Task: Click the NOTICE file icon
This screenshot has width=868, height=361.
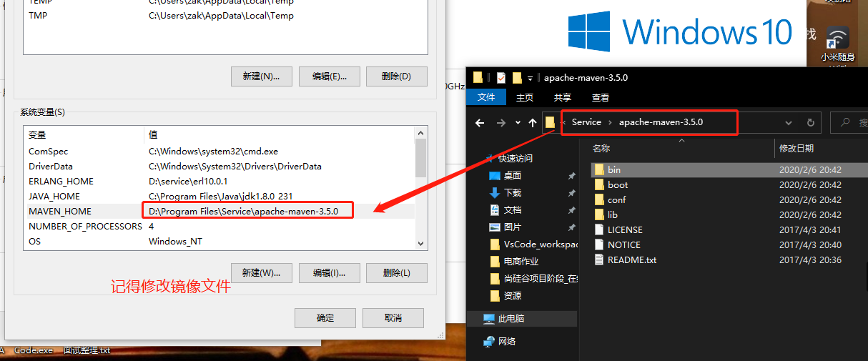Action: [599, 245]
